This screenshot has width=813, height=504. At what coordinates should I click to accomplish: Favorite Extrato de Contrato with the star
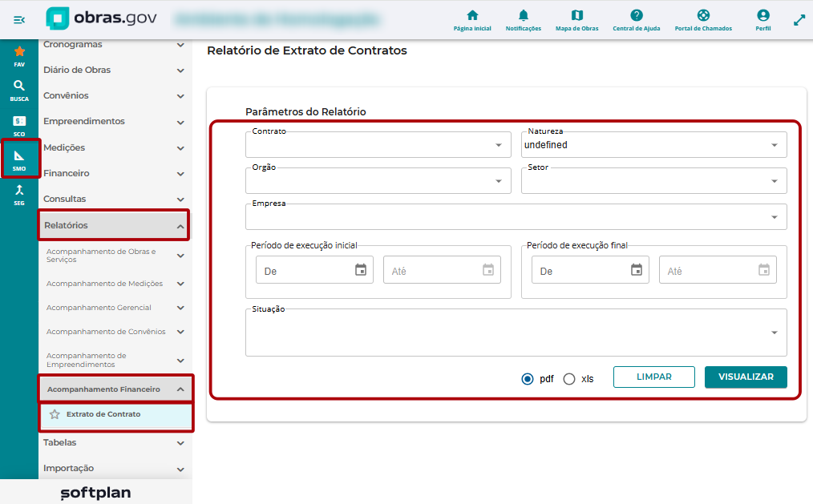click(55, 414)
